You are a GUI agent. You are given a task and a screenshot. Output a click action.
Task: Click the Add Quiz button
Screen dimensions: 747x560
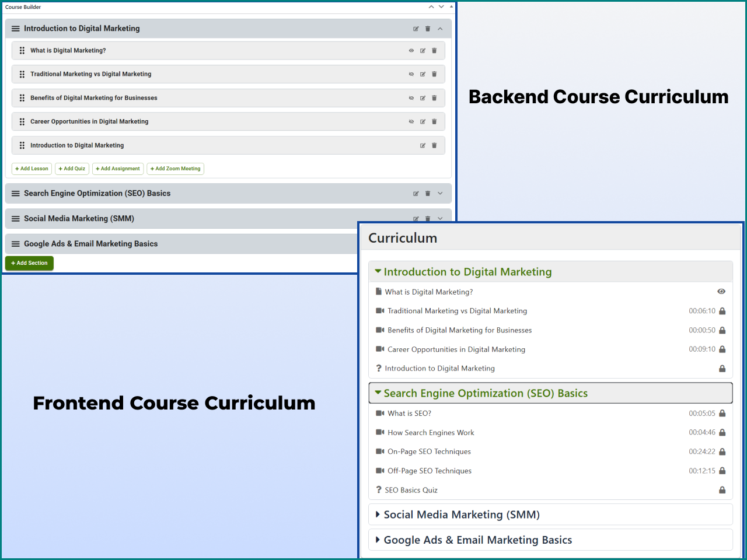pyautogui.click(x=72, y=169)
